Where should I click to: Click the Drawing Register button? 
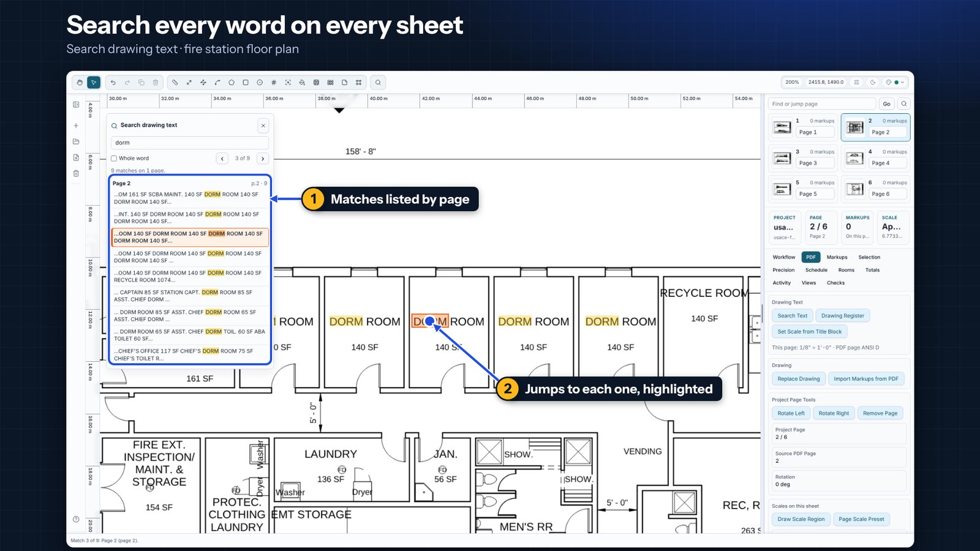(x=843, y=316)
